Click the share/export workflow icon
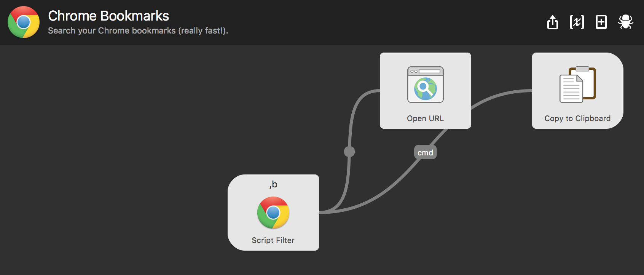 click(x=553, y=22)
